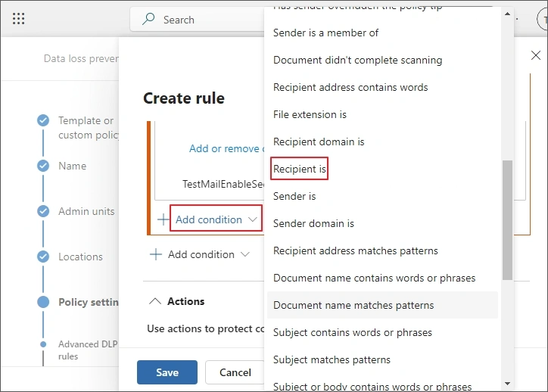Click the TestMailEnableSec group entry
Image resolution: width=548 pixels, height=392 pixels.
coord(223,184)
